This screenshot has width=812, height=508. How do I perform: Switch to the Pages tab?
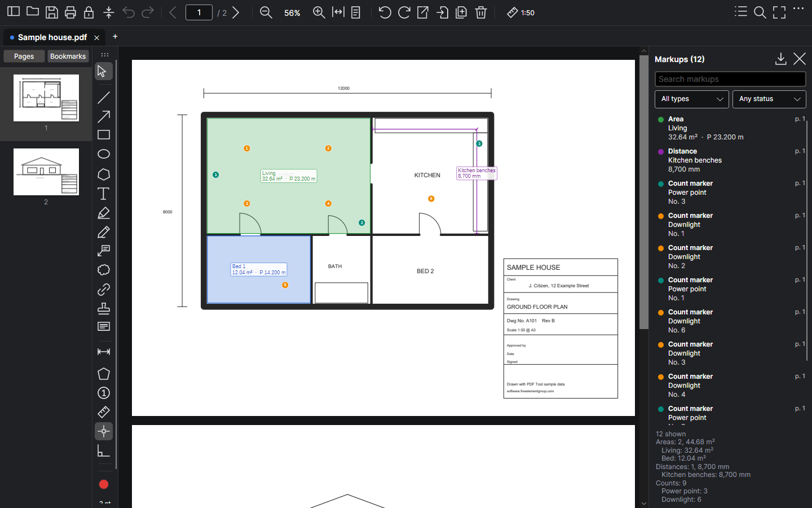pos(24,56)
